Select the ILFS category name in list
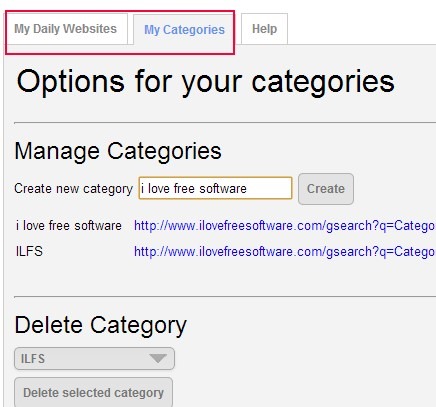 [29, 251]
